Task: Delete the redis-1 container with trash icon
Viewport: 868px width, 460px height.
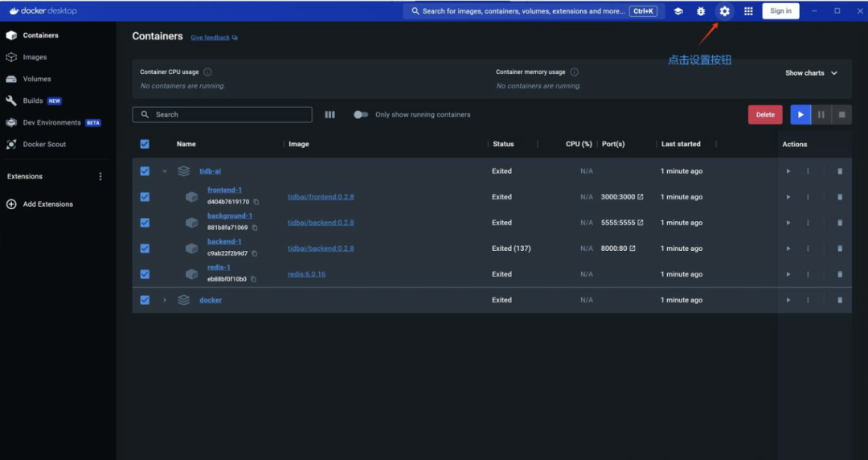Action: (840, 274)
